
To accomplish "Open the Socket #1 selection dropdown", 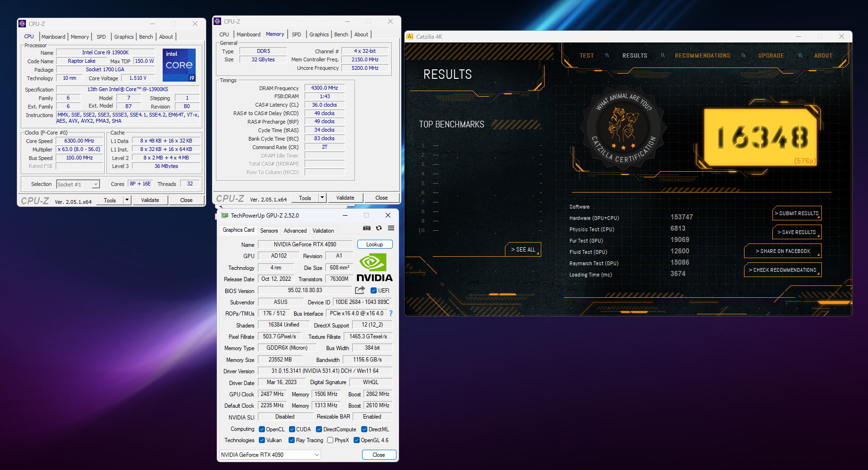I will [x=78, y=185].
